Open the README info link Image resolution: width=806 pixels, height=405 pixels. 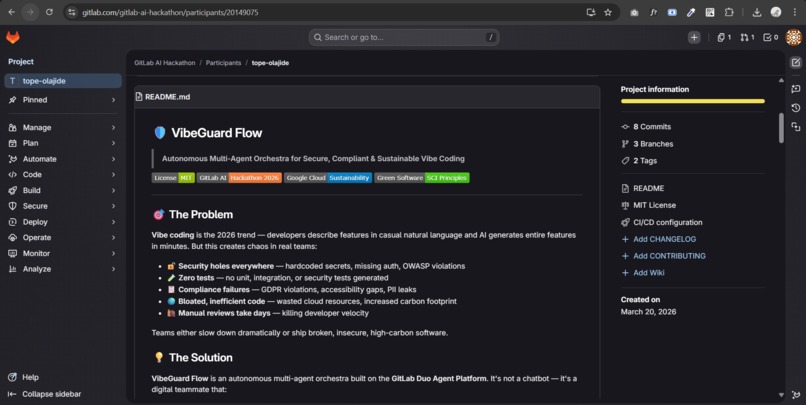click(x=643, y=188)
